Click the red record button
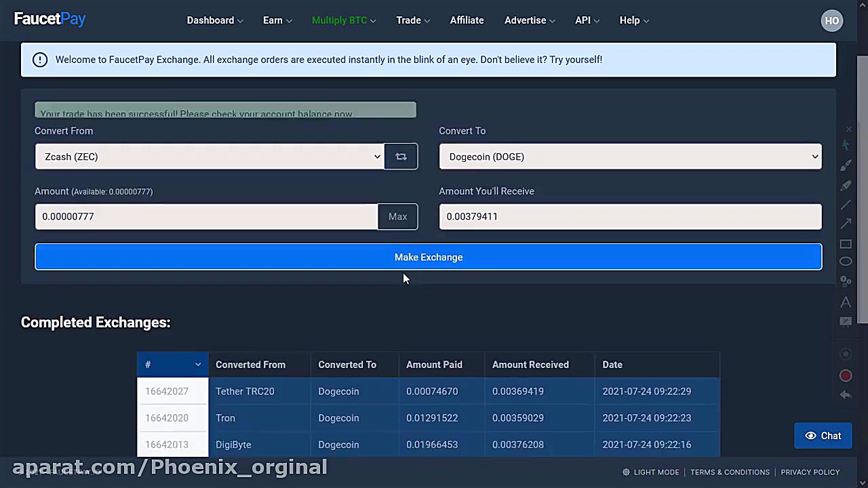 (x=846, y=375)
